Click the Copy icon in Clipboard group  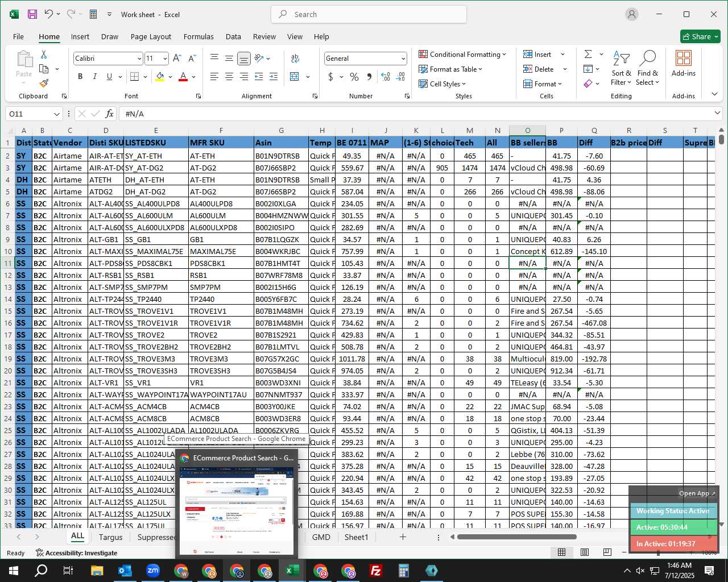coord(44,69)
